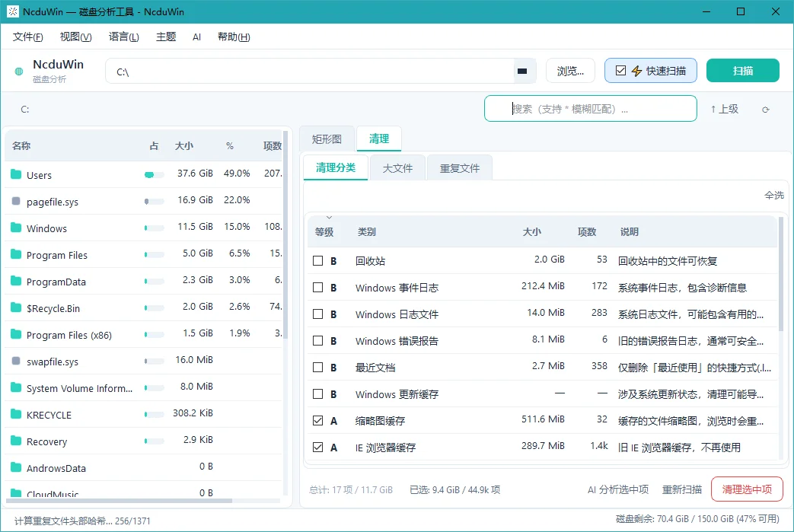Click AI 分析选中项
This screenshot has height=532, width=794.
618,489
